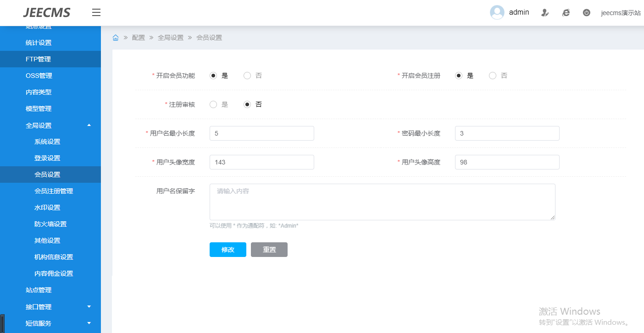Focus the 用户头像宽度 input field
This screenshot has width=644, height=333.
pyautogui.click(x=262, y=162)
